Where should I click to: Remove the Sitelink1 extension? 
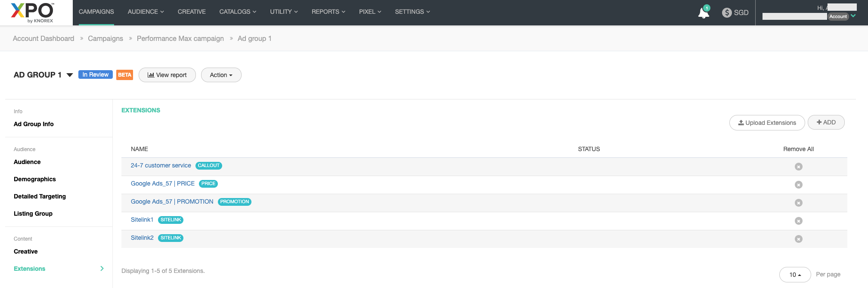tap(798, 221)
